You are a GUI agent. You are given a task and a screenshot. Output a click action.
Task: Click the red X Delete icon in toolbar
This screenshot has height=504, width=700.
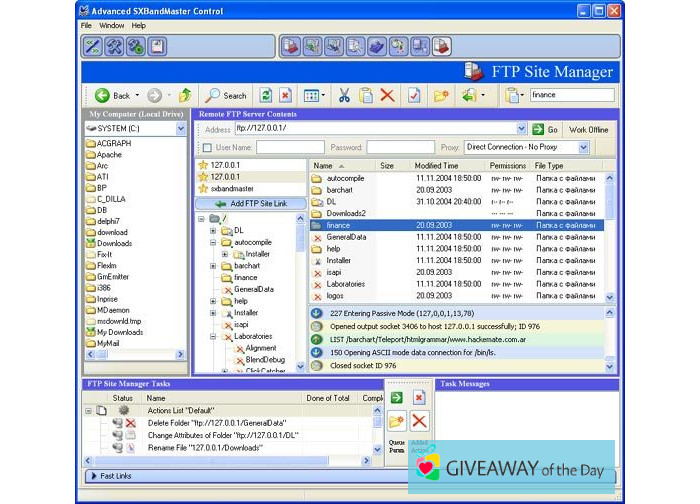(x=387, y=96)
